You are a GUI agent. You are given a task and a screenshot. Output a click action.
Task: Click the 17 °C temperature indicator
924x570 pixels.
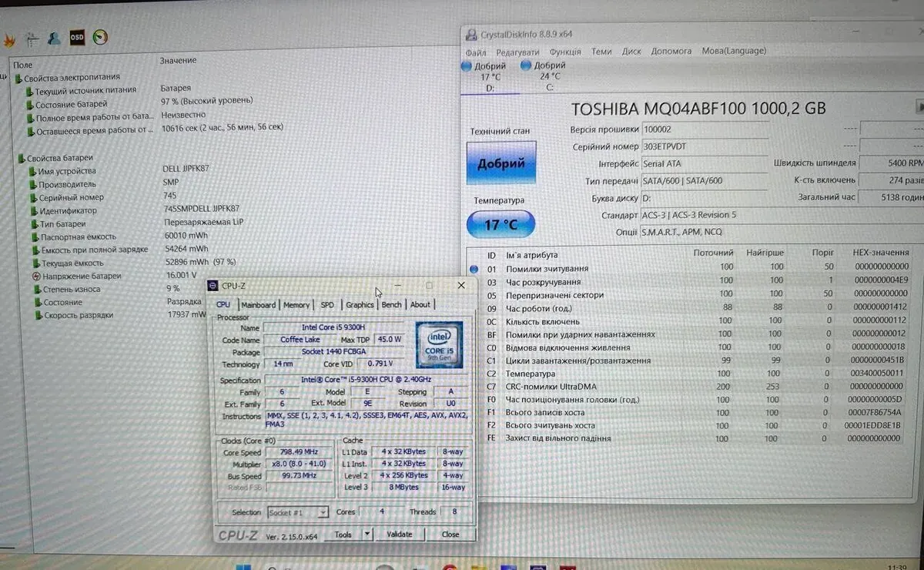click(501, 225)
